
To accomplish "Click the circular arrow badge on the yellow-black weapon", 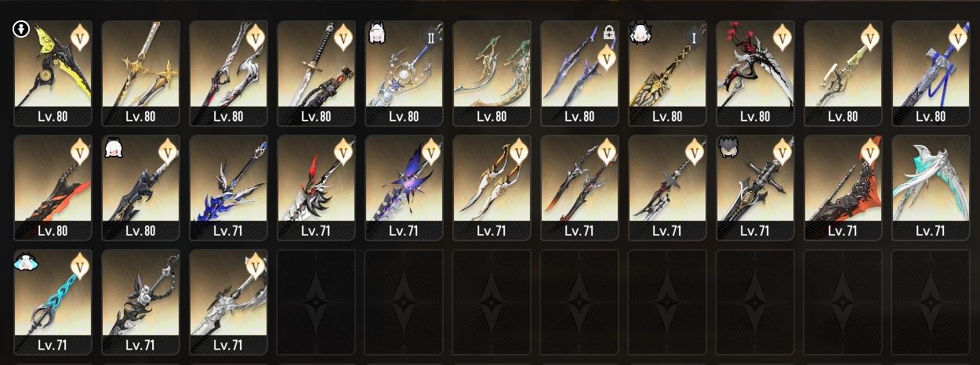I will (22, 30).
